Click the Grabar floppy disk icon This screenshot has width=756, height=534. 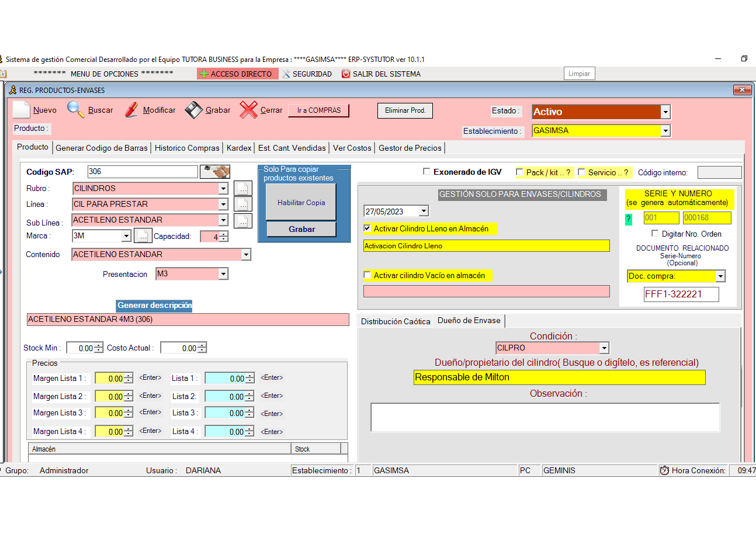[194, 110]
